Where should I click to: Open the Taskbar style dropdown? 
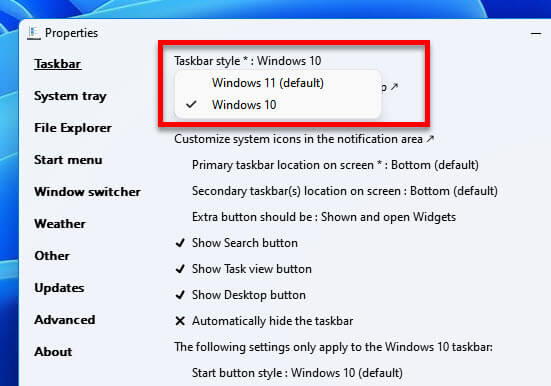click(x=248, y=61)
